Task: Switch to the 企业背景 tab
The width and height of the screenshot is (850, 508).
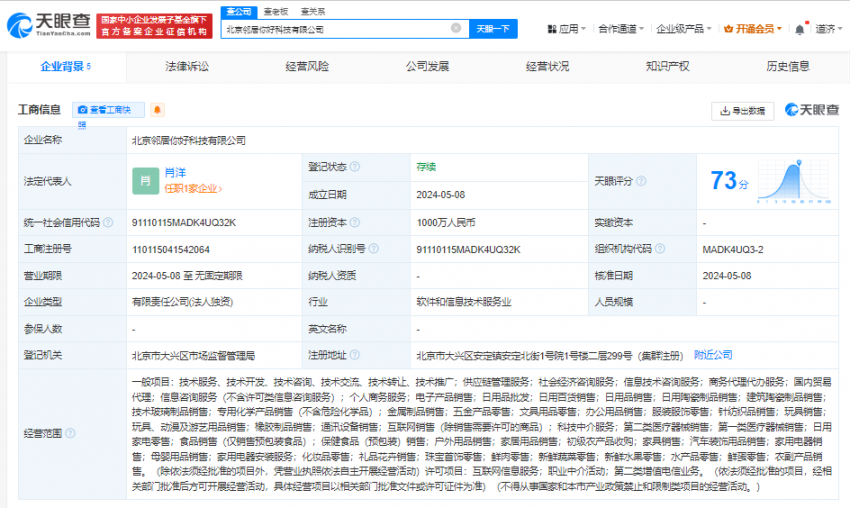Action: pos(66,67)
